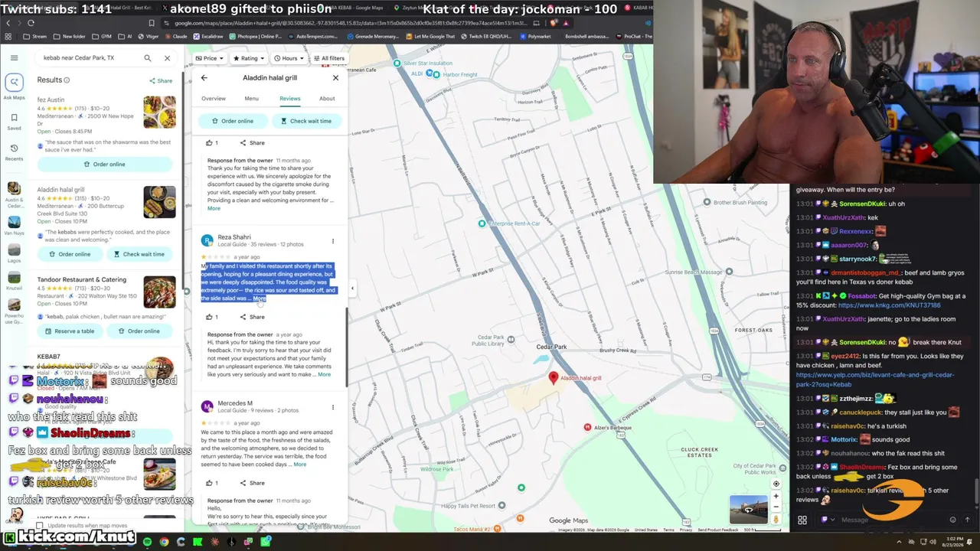980x551 pixels.
Task: Open fez Austin food thumbnail
Action: (159, 112)
